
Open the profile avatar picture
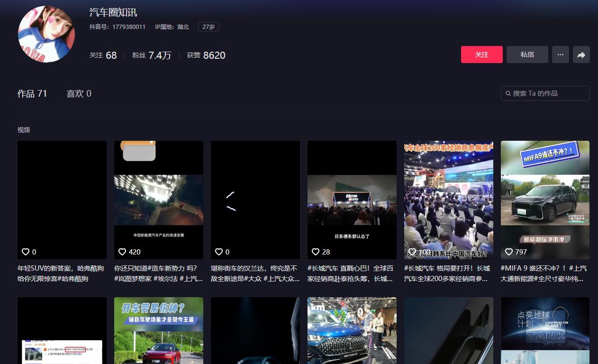pyautogui.click(x=46, y=34)
